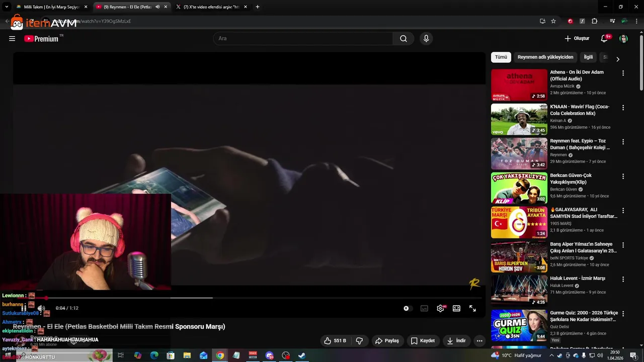Open Barış Alper Yılmaz horon thumbnail
The height and width of the screenshot is (362, 644).
519,257
